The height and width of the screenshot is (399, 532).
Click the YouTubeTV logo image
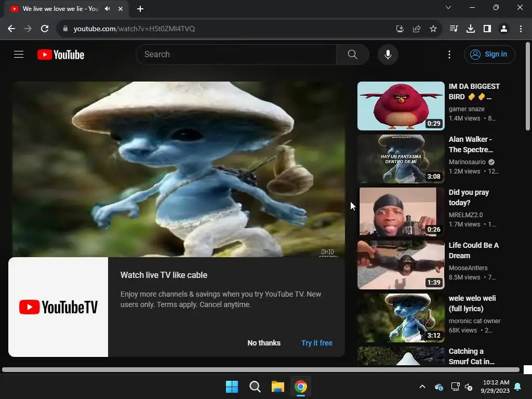click(58, 307)
